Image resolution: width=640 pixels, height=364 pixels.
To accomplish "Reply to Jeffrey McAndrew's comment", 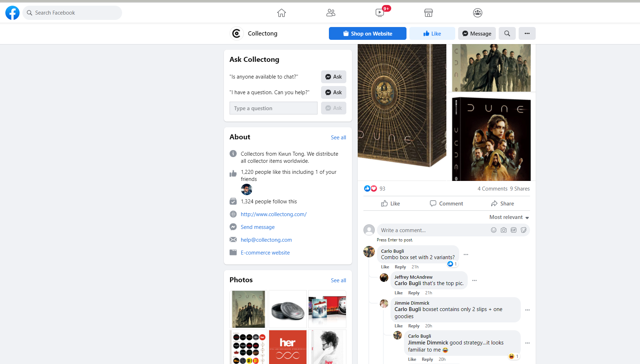I will coord(414,293).
